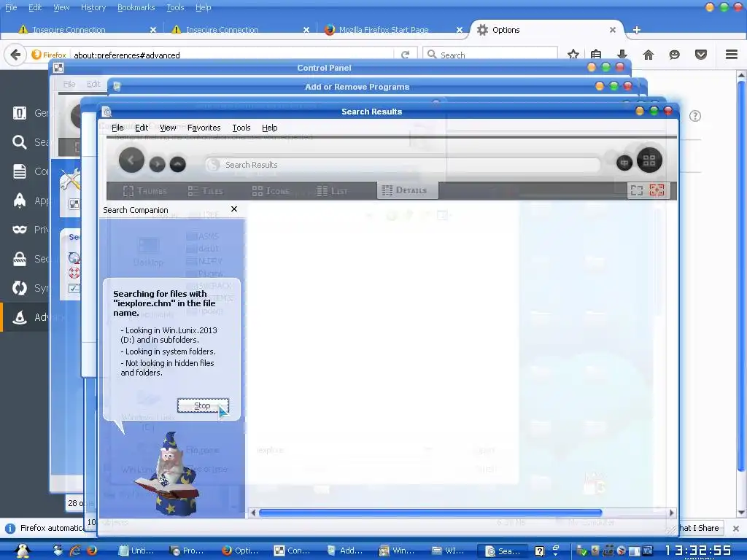Open General preferences icon in Firefox sidebar

click(x=20, y=113)
